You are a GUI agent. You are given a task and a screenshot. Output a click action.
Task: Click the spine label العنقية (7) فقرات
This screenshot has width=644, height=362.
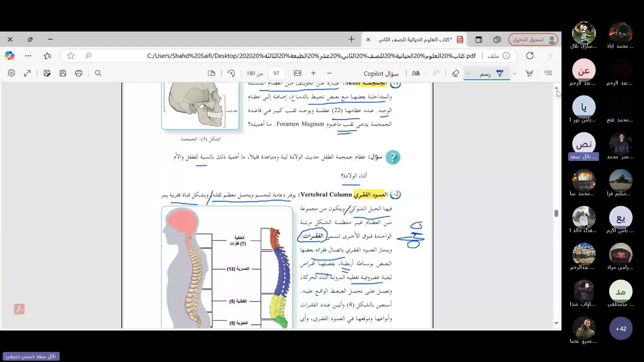point(238,240)
